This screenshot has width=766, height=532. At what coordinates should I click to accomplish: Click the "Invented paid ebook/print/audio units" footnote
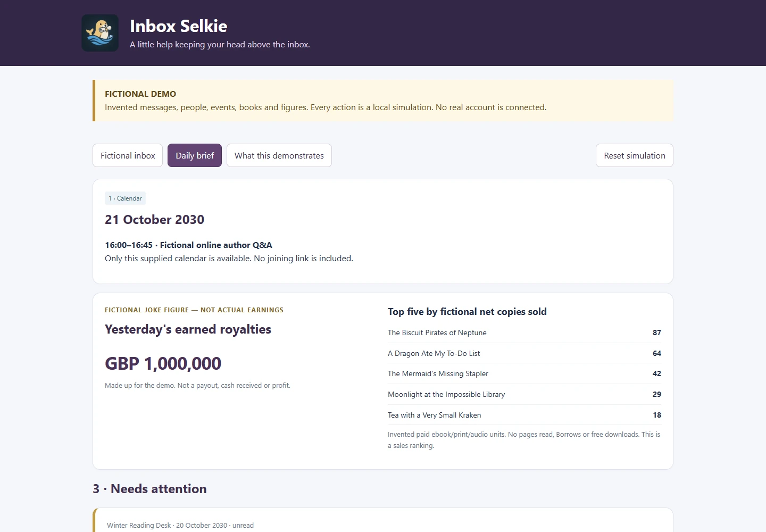524,440
